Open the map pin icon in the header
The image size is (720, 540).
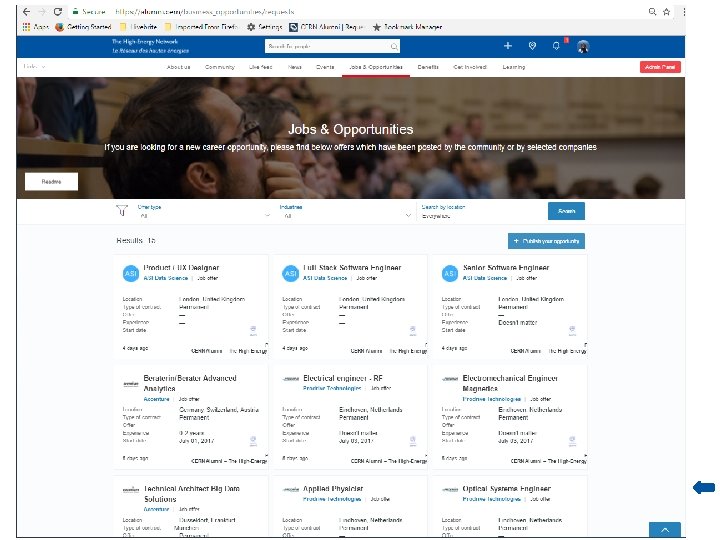pyautogui.click(x=532, y=45)
